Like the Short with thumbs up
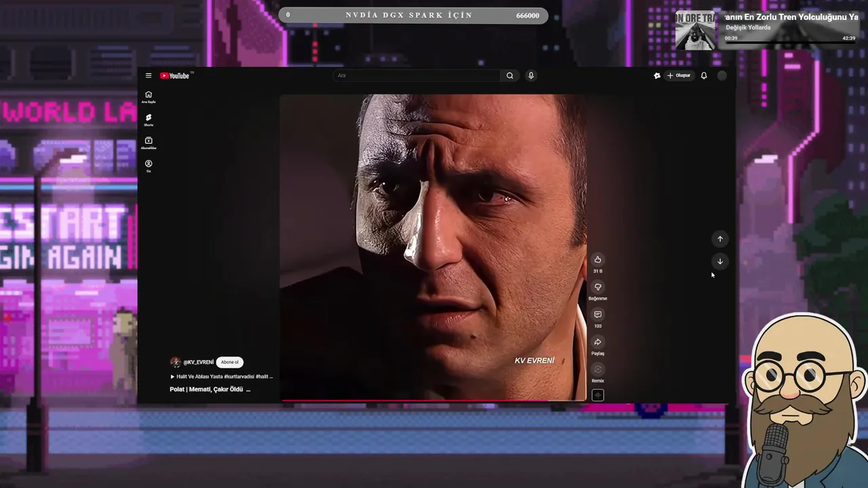Image resolution: width=868 pixels, height=488 pixels. pyautogui.click(x=597, y=260)
